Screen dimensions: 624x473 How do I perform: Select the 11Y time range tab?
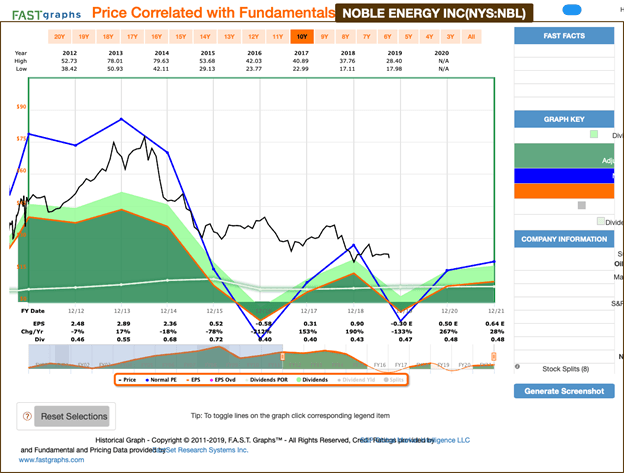(278, 37)
